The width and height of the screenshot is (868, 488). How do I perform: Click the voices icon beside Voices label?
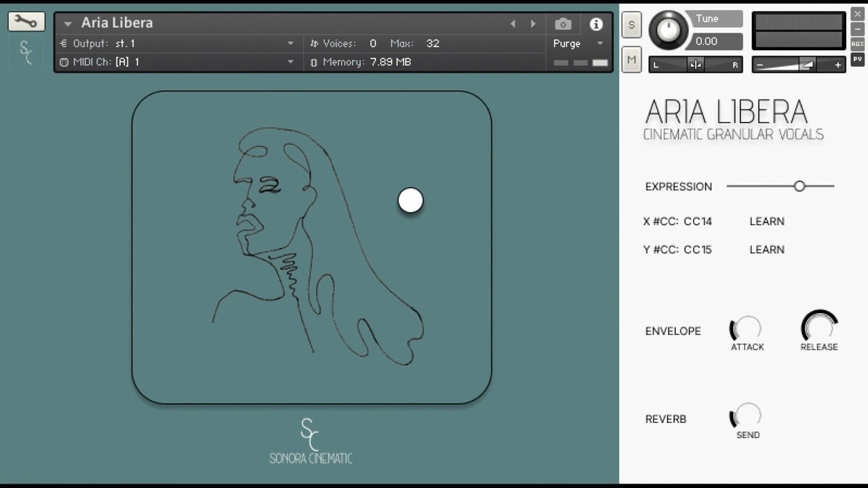click(x=314, y=43)
